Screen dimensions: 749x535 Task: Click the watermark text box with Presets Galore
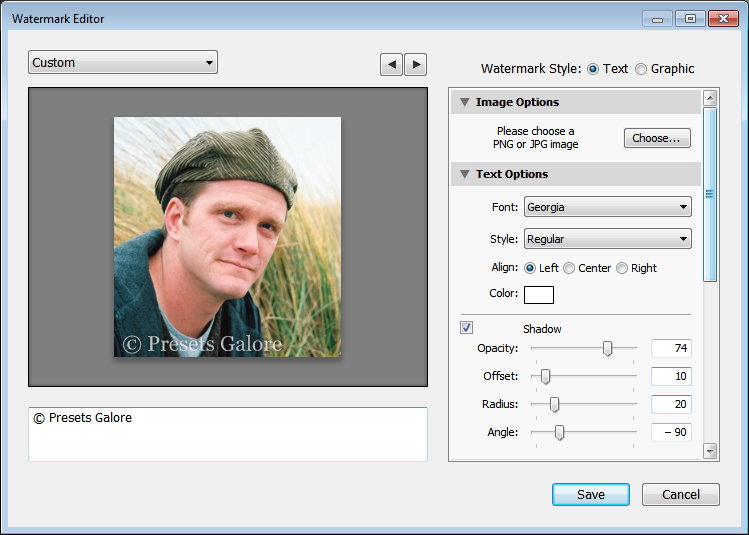tap(228, 433)
